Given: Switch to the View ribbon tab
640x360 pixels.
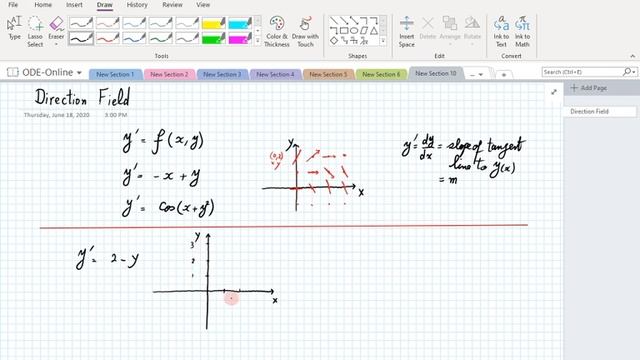Looking at the screenshot, I should tap(203, 5).
